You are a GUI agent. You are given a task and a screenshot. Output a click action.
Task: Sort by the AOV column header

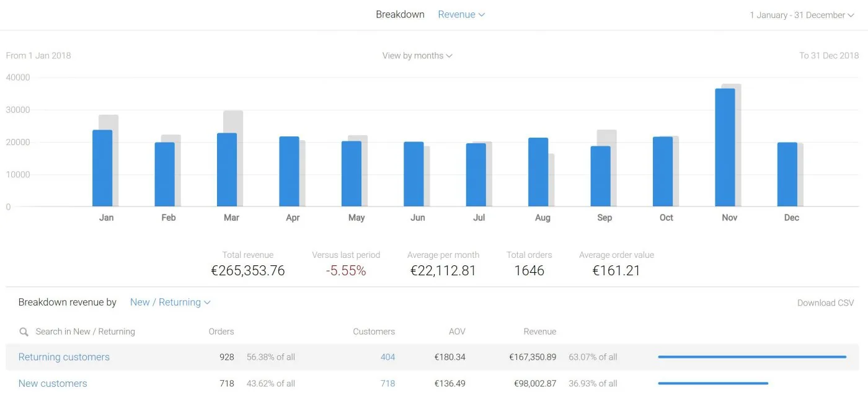coord(457,332)
